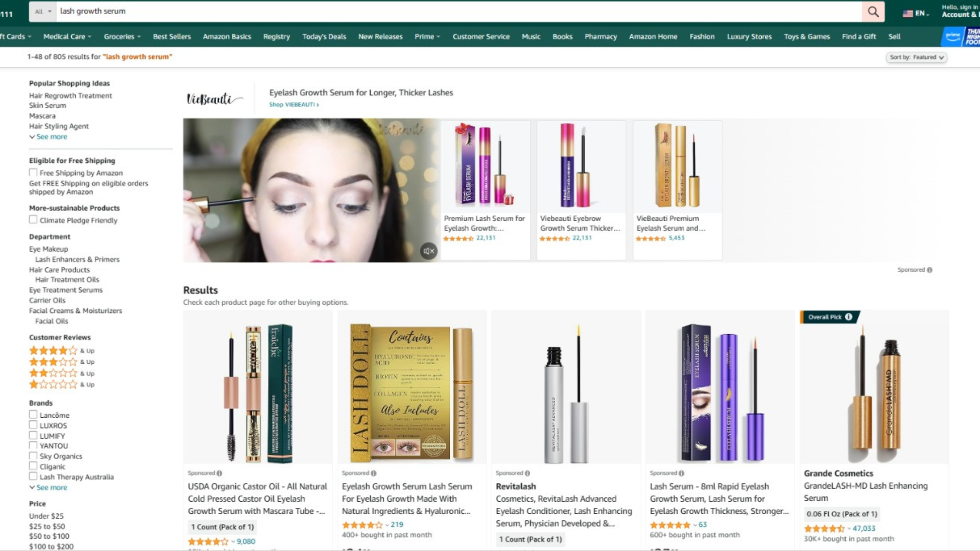Click the magnifying glass search button
Image resolution: width=980 pixels, height=551 pixels.
coord(873,12)
